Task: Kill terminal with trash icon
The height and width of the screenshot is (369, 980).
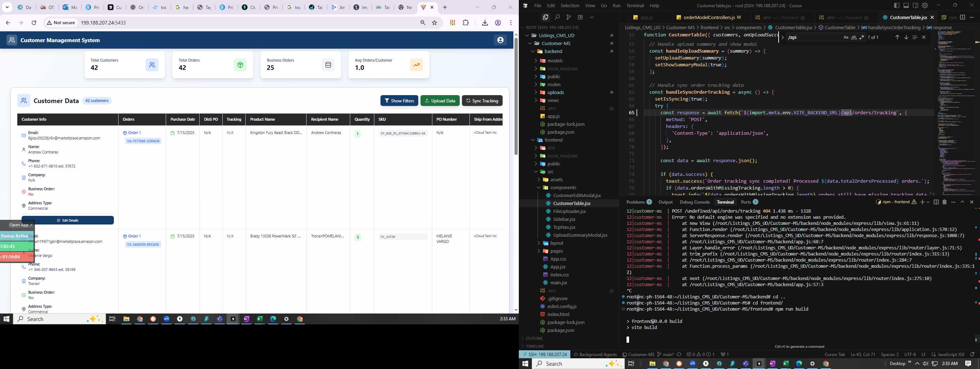Action: point(944,202)
